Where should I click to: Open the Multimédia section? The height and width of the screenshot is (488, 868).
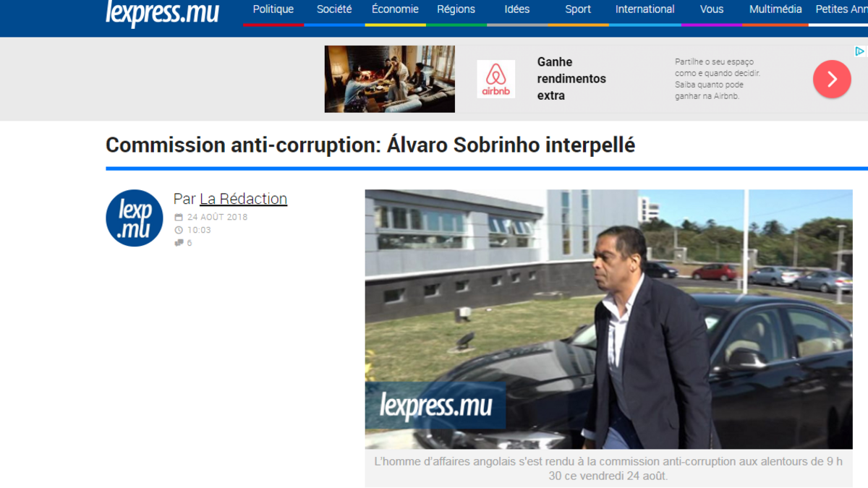(x=775, y=9)
